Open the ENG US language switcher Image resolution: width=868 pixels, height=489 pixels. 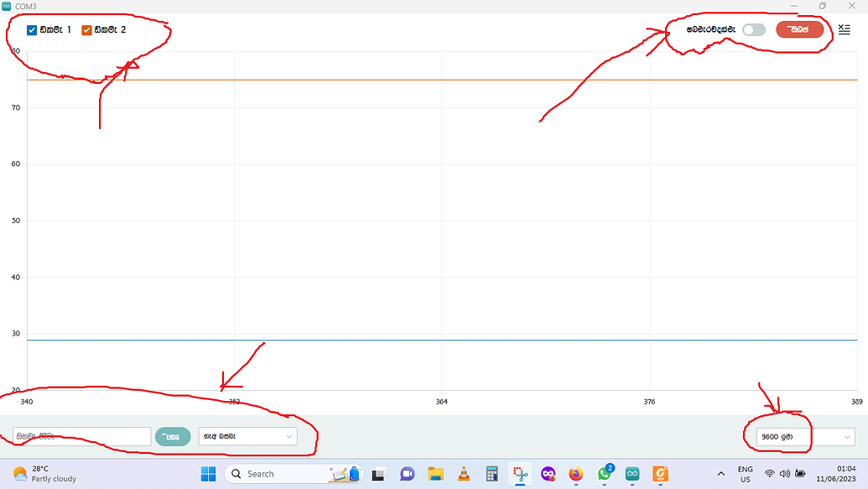[745, 473]
